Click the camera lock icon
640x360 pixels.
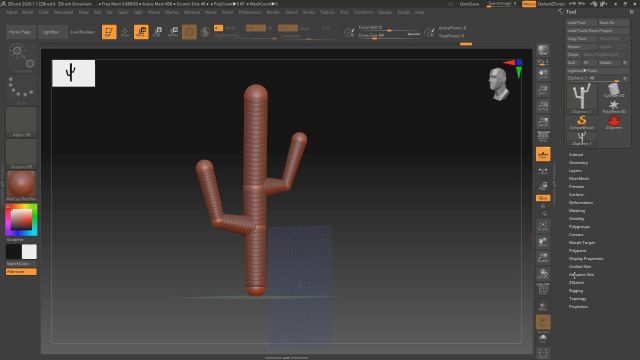click(x=543, y=186)
